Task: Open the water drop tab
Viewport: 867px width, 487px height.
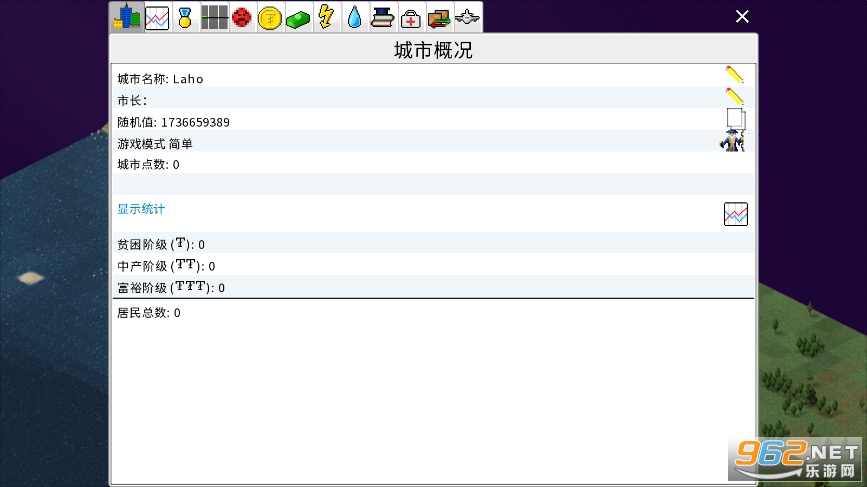Action: 354,18
